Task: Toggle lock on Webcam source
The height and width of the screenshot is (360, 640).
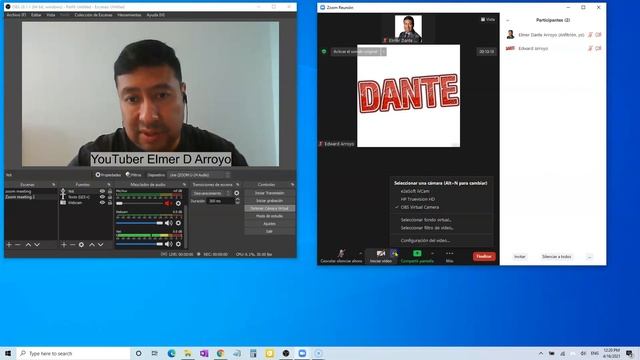Action: (110, 202)
